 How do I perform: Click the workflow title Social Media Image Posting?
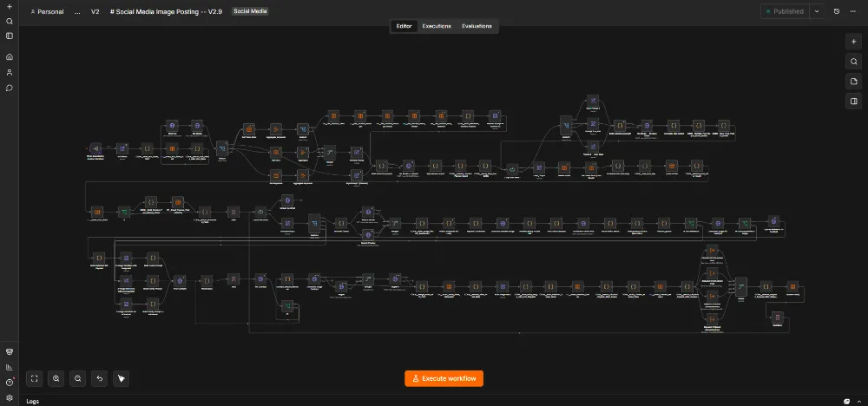pos(166,11)
